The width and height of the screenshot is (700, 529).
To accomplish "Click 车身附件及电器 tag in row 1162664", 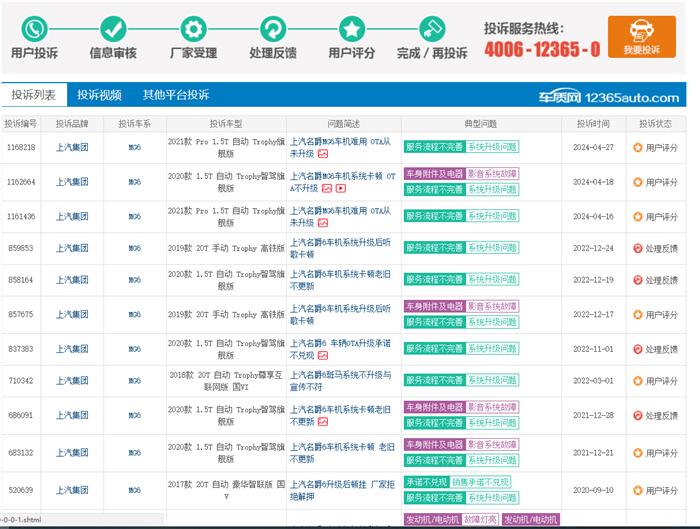I will click(x=434, y=174).
